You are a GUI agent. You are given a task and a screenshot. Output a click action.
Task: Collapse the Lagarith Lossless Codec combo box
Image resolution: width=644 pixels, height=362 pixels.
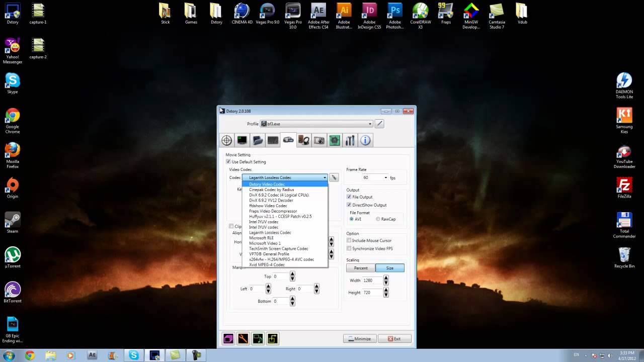[x=285, y=177]
